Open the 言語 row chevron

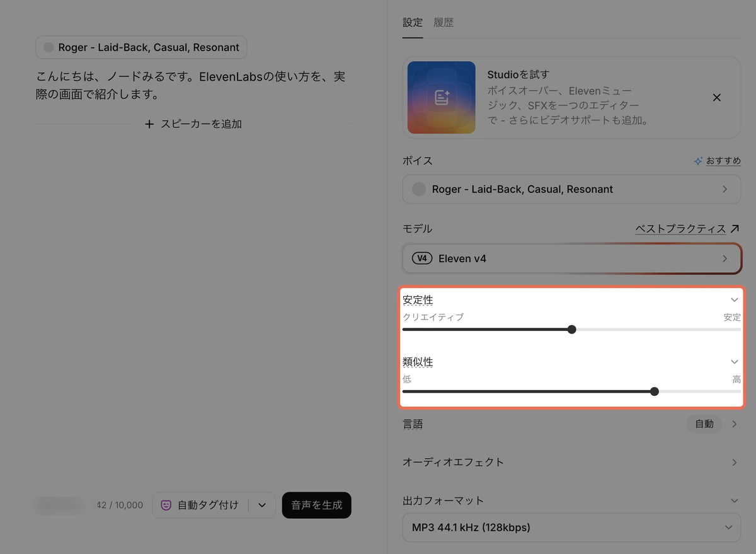(x=734, y=424)
